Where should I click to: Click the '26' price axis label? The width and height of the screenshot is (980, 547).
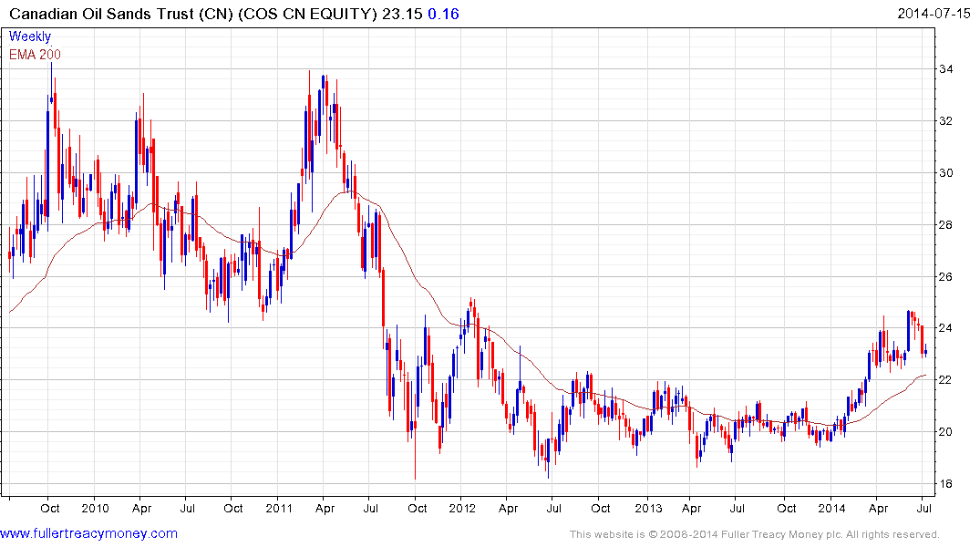pyautogui.click(x=945, y=277)
